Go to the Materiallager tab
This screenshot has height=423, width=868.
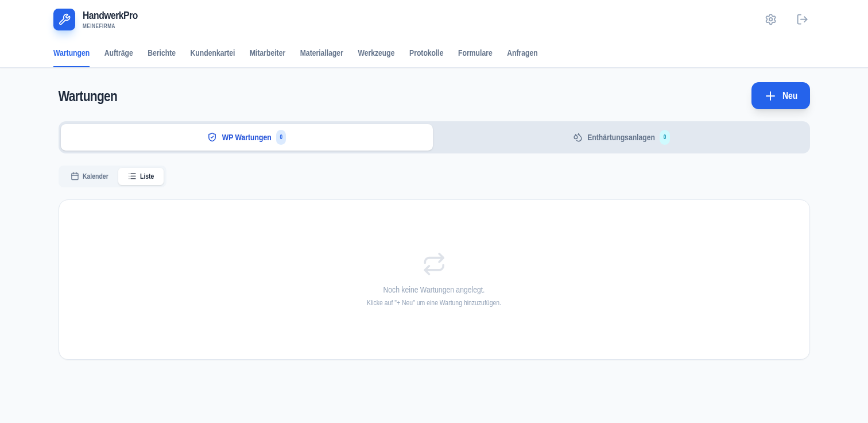[x=321, y=53]
